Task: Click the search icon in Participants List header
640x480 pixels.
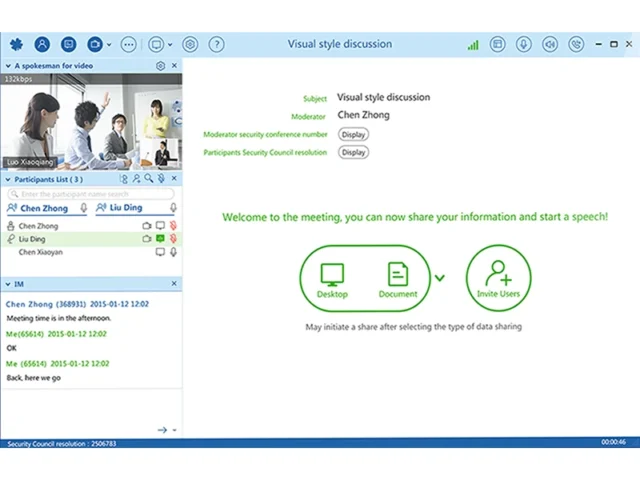Action: [x=148, y=179]
